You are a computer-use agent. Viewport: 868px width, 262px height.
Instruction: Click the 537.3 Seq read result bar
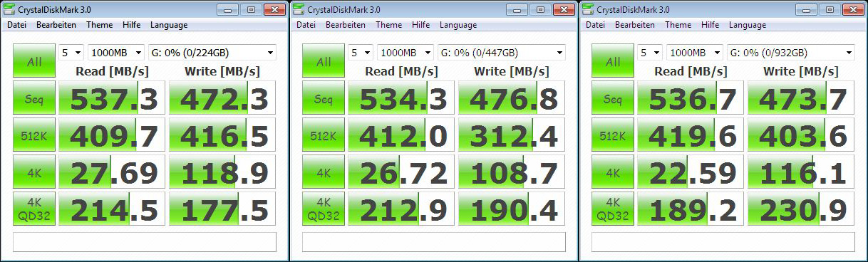coord(111,99)
